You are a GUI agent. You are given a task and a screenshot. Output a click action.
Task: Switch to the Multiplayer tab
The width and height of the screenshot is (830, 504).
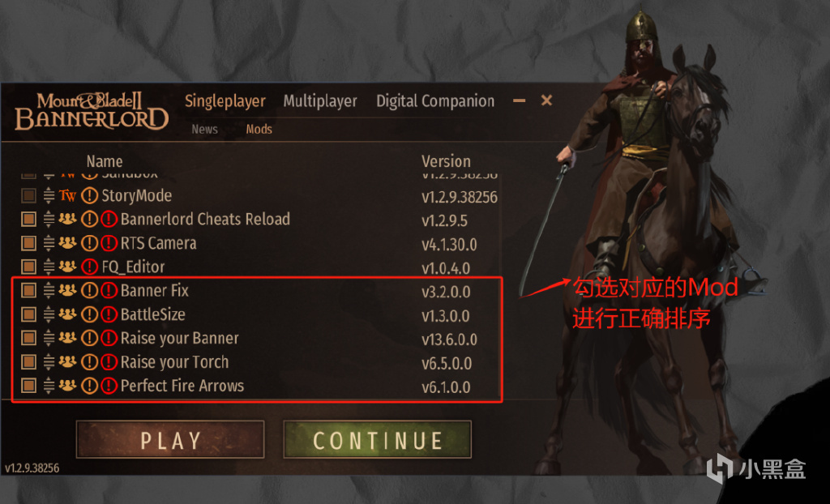[x=319, y=100]
